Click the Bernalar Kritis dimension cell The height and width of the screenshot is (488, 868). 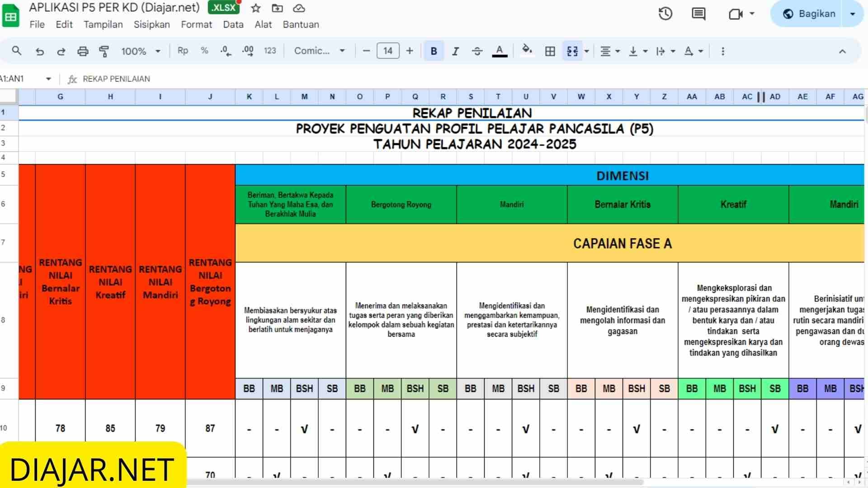[623, 204]
